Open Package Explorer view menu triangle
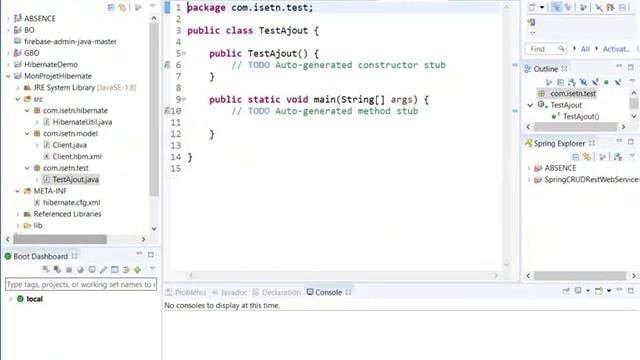Viewport: 640px width, 360px height. [152, 7]
